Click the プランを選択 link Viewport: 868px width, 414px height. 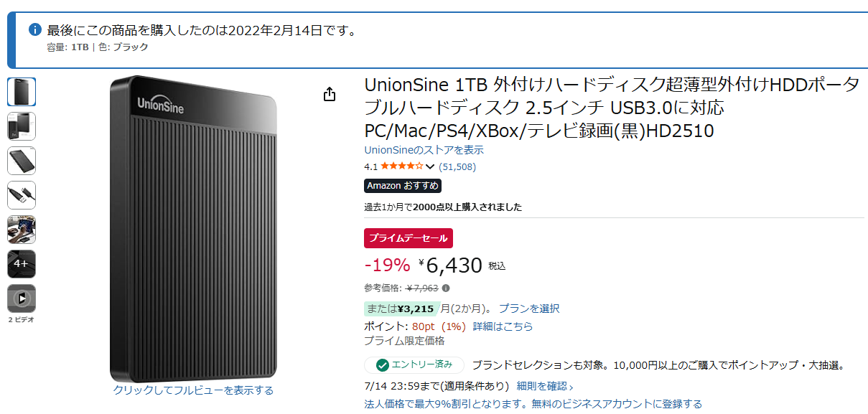(x=529, y=309)
